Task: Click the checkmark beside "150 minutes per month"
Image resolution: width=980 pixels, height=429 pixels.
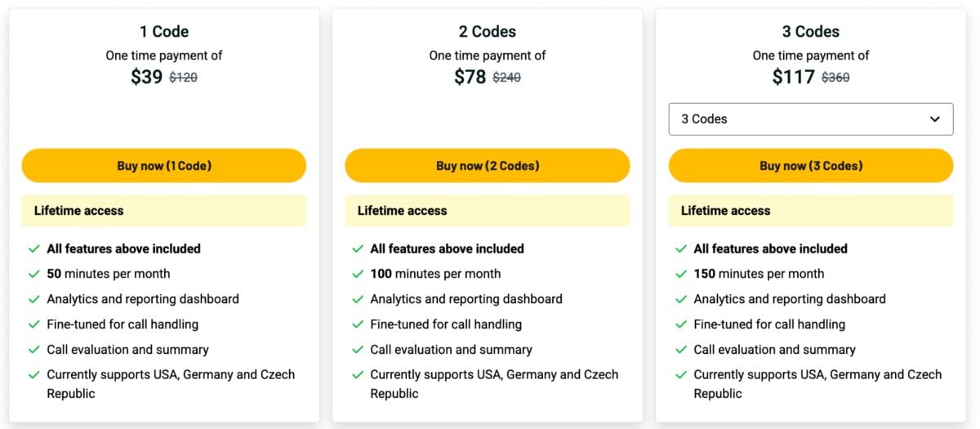Action: click(681, 274)
